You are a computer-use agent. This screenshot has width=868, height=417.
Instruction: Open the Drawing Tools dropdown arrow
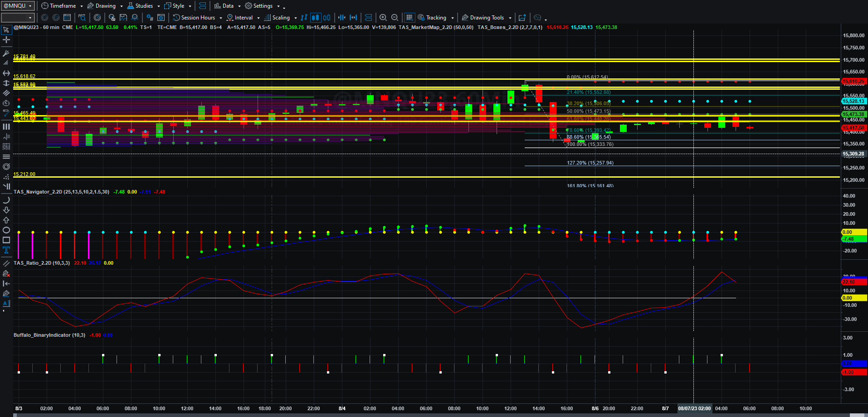point(510,18)
